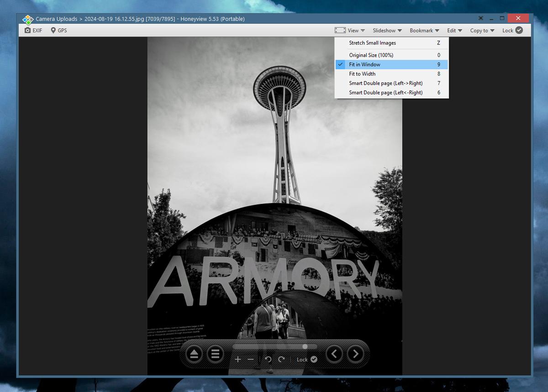The image size is (548, 392).
Task: Open the round three-line menu button
Action: coord(216,354)
